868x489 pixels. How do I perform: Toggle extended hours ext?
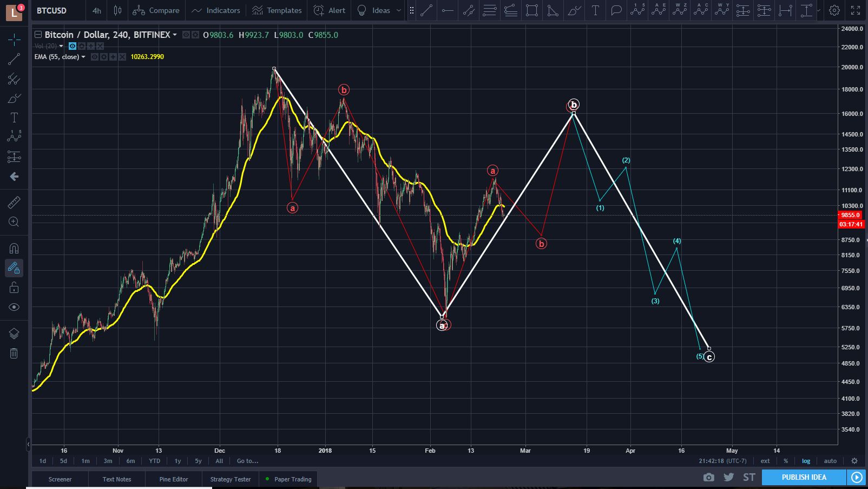click(x=765, y=461)
